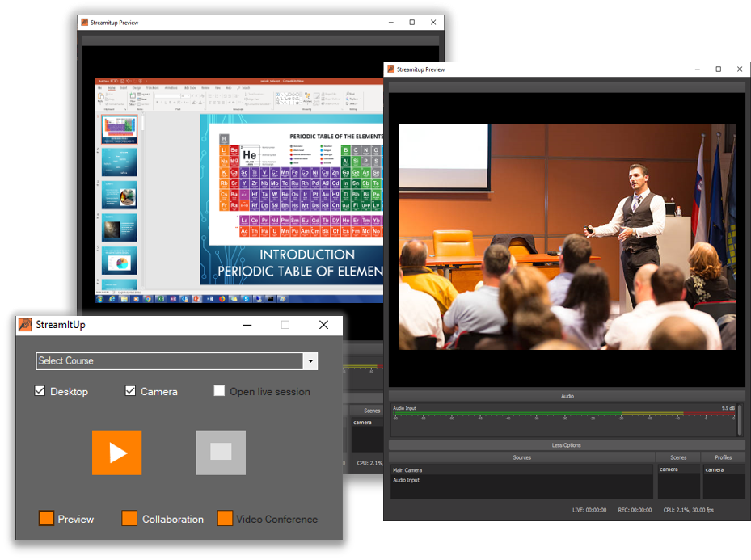Viewport: 751px width, 560px height.
Task: Click the Sources panel header
Action: point(522,457)
